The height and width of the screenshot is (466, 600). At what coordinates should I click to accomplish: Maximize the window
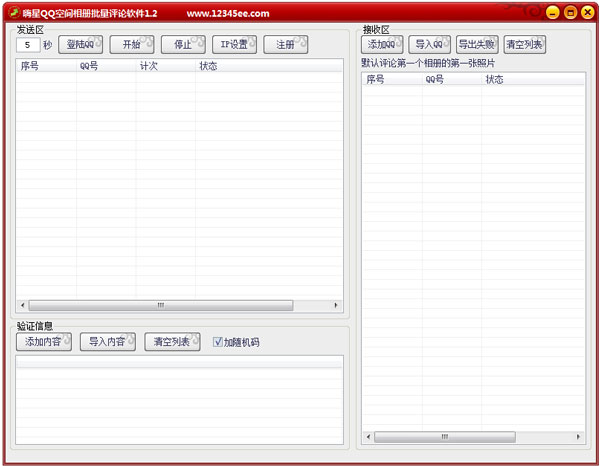570,13
